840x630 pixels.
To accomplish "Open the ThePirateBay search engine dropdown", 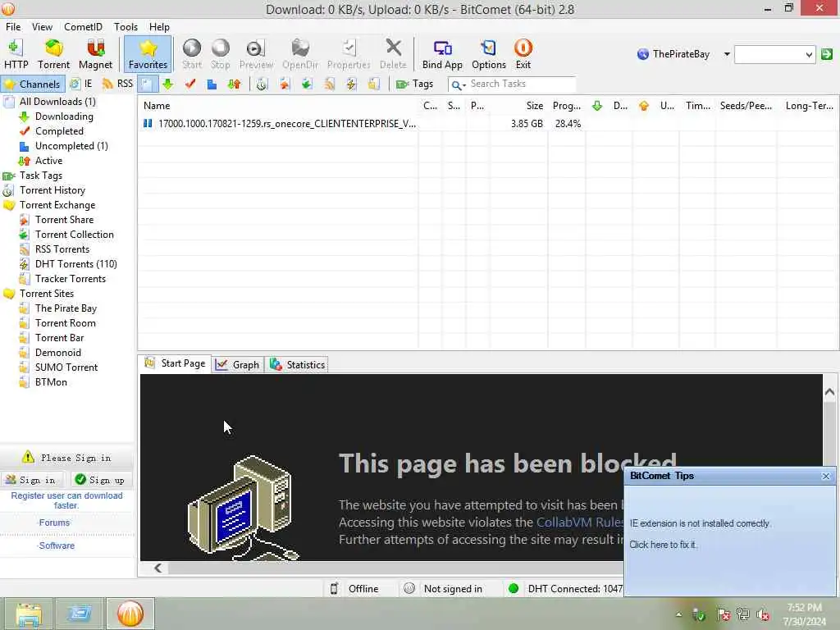I will tap(727, 54).
